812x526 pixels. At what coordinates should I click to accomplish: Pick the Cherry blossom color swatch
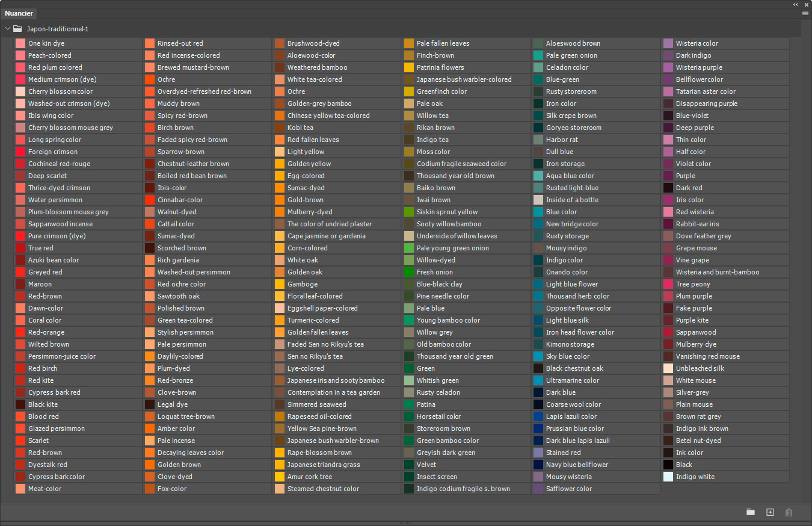(20, 91)
